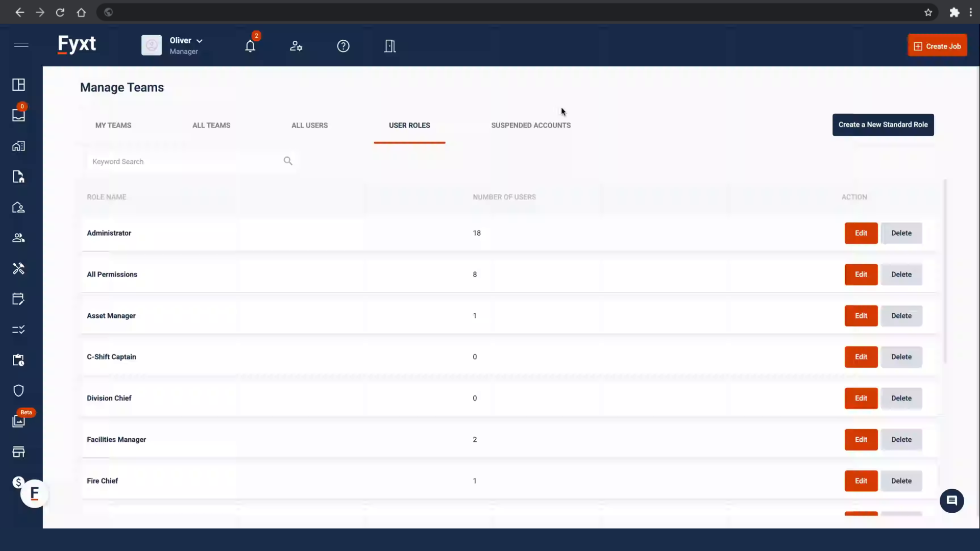Image resolution: width=980 pixels, height=551 pixels.
Task: Click the building icon in the top bar
Action: pyautogui.click(x=390, y=46)
